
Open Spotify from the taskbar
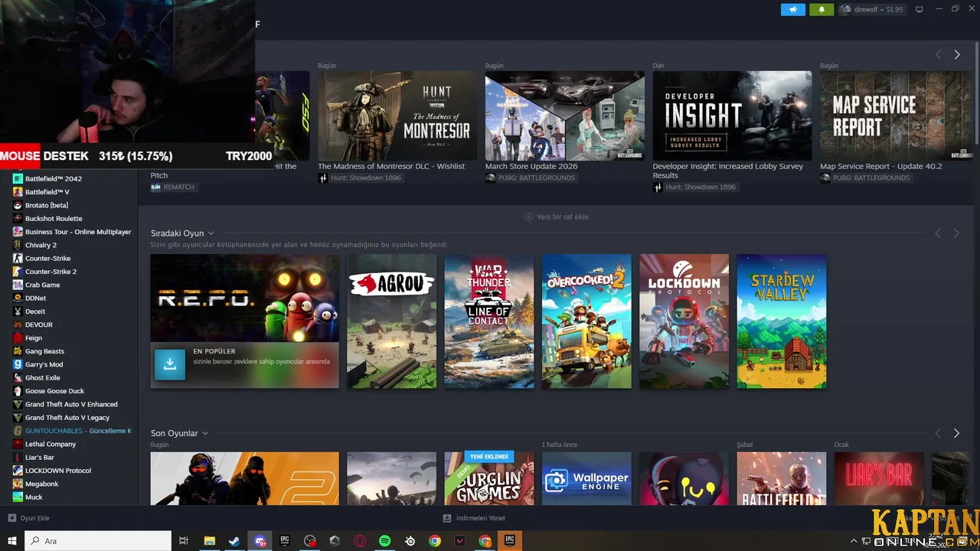pos(385,541)
